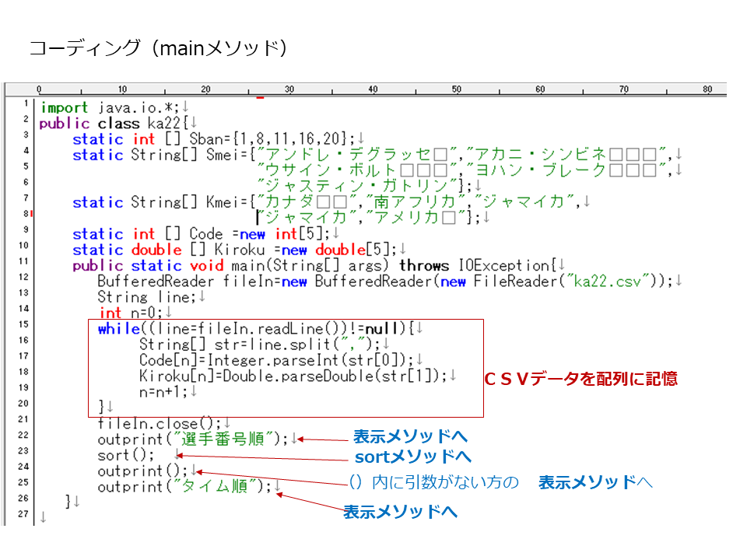Click line number 8 in the gutter

(26, 214)
